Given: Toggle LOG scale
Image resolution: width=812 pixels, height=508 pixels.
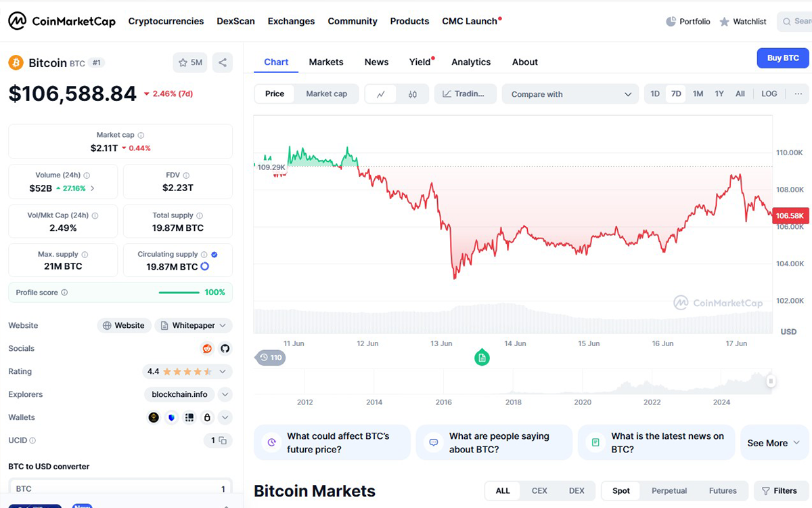Looking at the screenshot, I should click(x=769, y=93).
